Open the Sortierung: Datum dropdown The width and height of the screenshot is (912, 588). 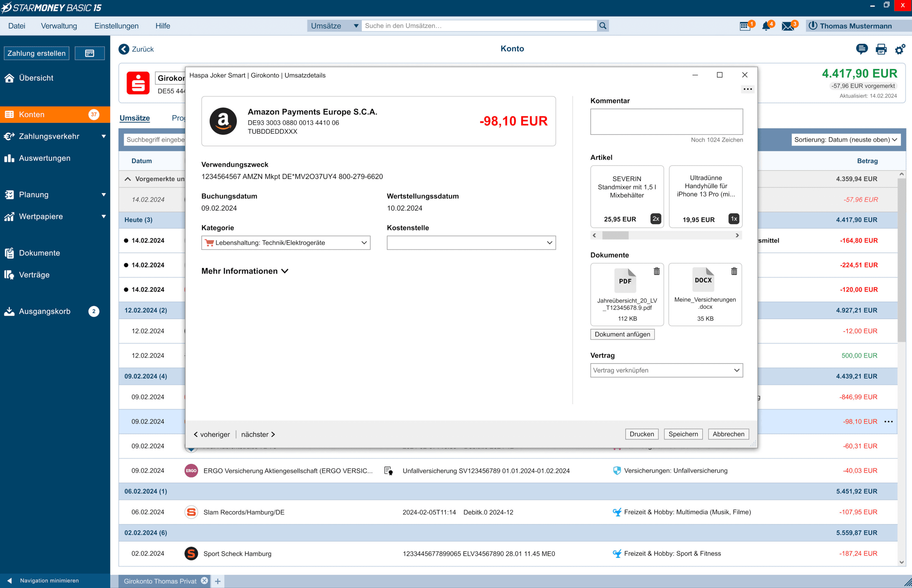[845, 140]
